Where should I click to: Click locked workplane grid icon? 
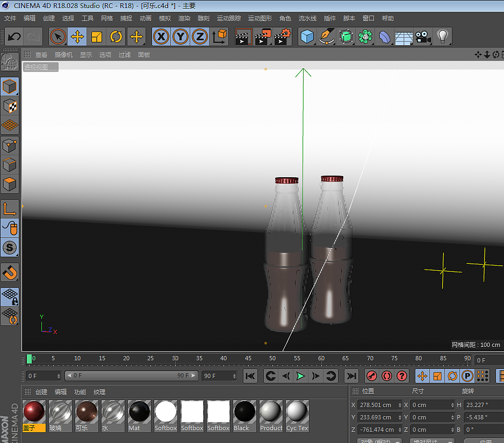point(10,297)
